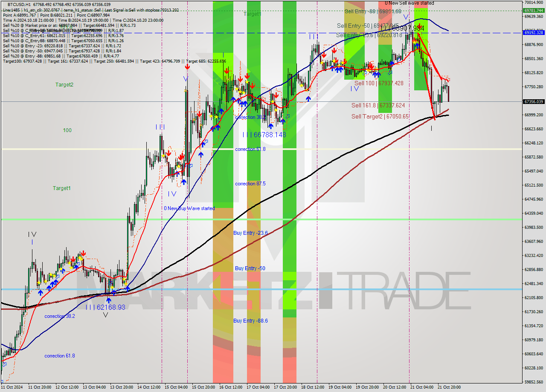Click 'Sell %20 @ Entry -88: 69851.68' row

pyautogui.click(x=61, y=56)
